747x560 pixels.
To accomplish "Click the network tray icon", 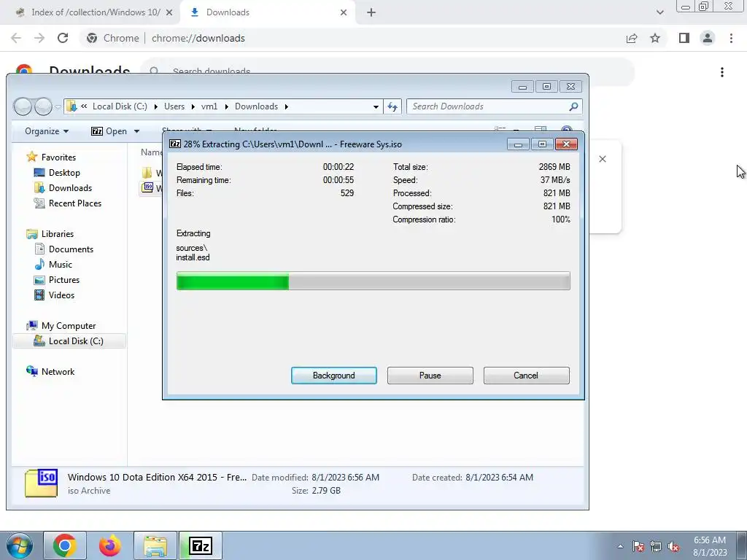I will coord(656,546).
